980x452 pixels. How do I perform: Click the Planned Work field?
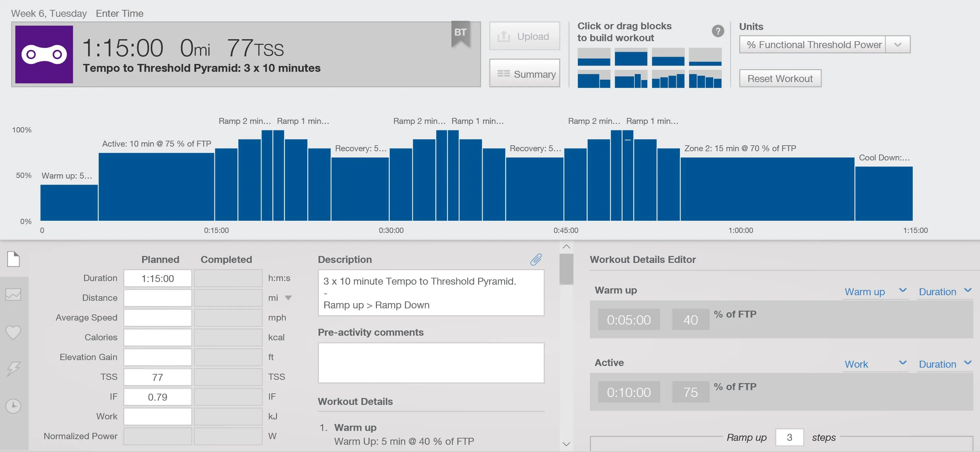click(158, 417)
